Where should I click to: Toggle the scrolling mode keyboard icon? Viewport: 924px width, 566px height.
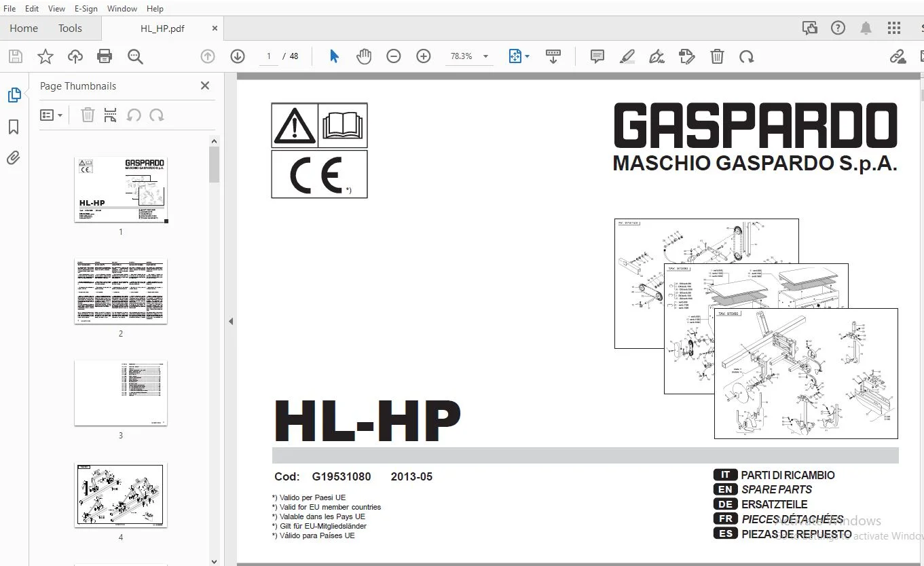[553, 57]
